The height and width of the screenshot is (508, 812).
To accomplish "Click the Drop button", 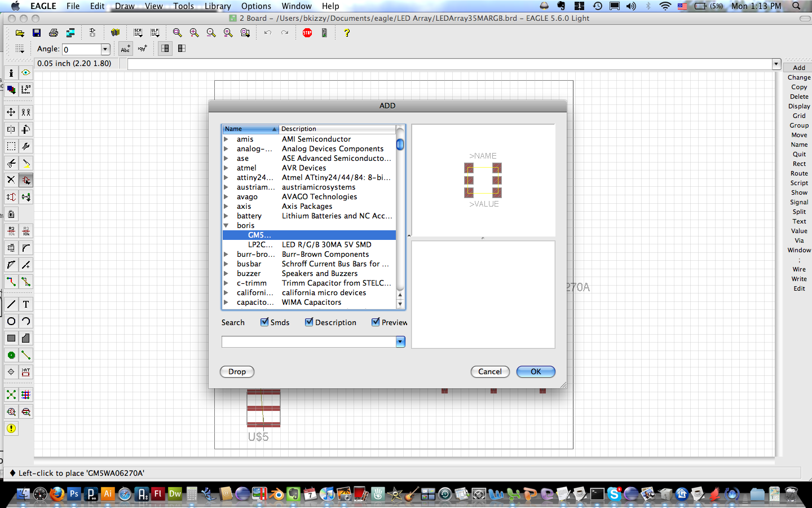I will [x=237, y=371].
